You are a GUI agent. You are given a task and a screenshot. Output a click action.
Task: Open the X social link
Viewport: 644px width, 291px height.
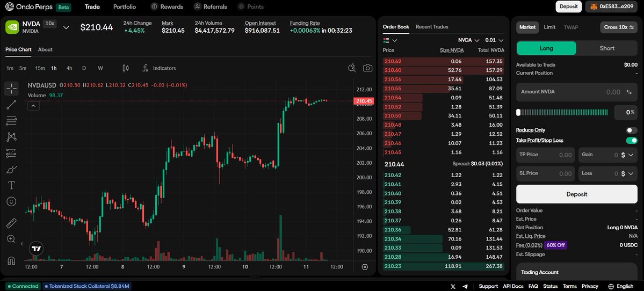(453, 286)
